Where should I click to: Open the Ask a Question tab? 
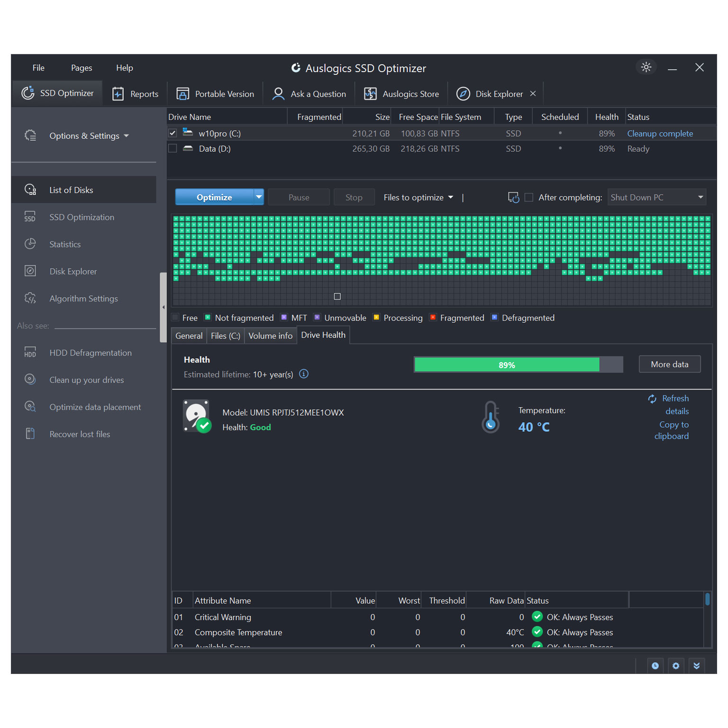(309, 94)
